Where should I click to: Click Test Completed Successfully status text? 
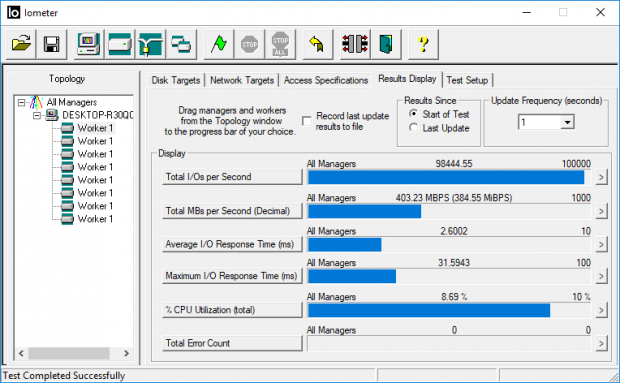pos(64,375)
